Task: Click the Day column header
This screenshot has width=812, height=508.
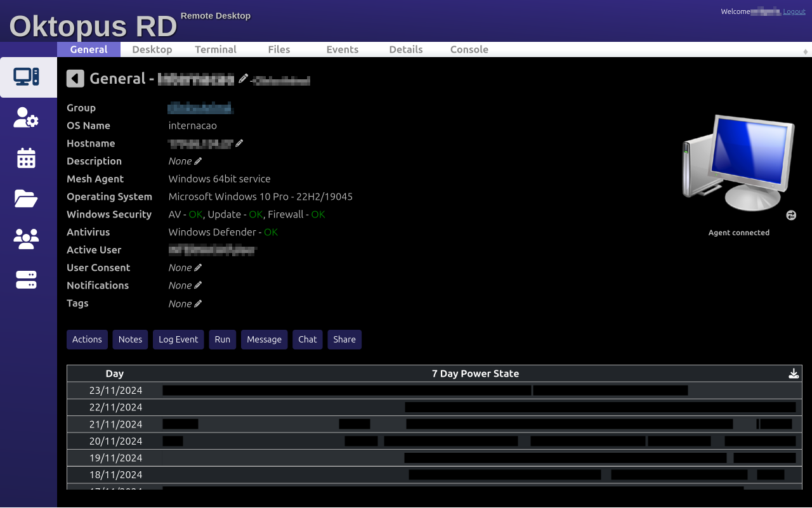Action: point(115,374)
